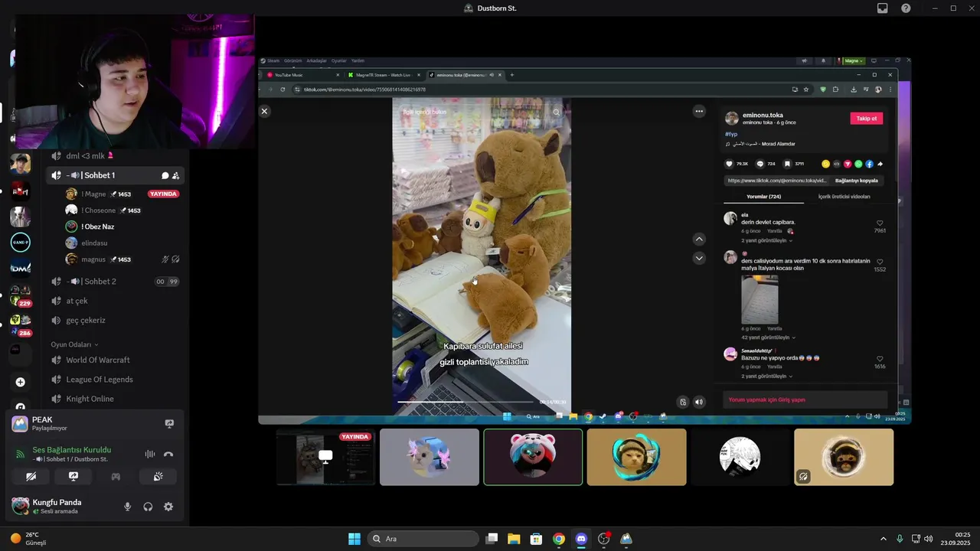Screen dimensions: 980x551
Task: Follow eminonu.toka with Takip et
Action: 866,119
